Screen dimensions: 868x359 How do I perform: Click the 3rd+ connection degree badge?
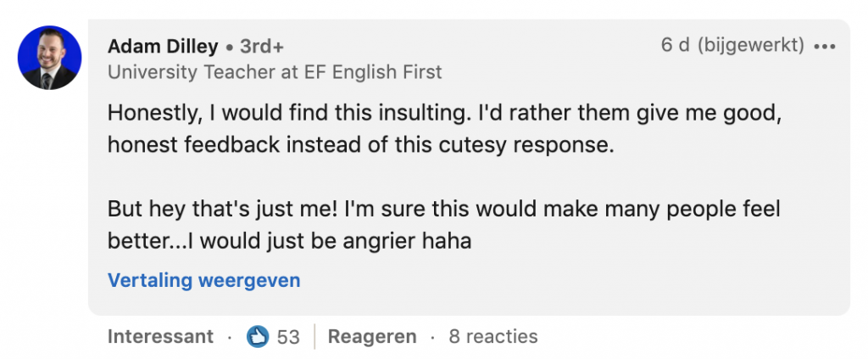tap(261, 46)
